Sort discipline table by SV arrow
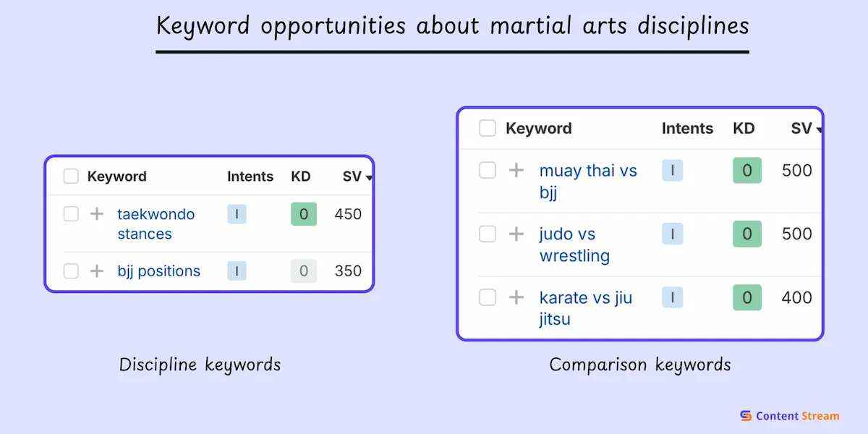This screenshot has width=868, height=434. click(370, 178)
